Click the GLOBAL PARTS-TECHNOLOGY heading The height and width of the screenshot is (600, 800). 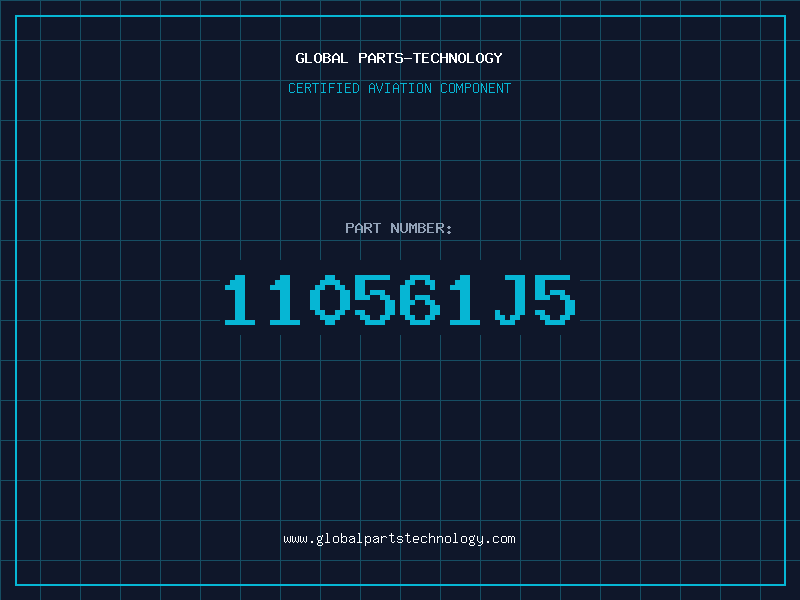click(x=399, y=58)
